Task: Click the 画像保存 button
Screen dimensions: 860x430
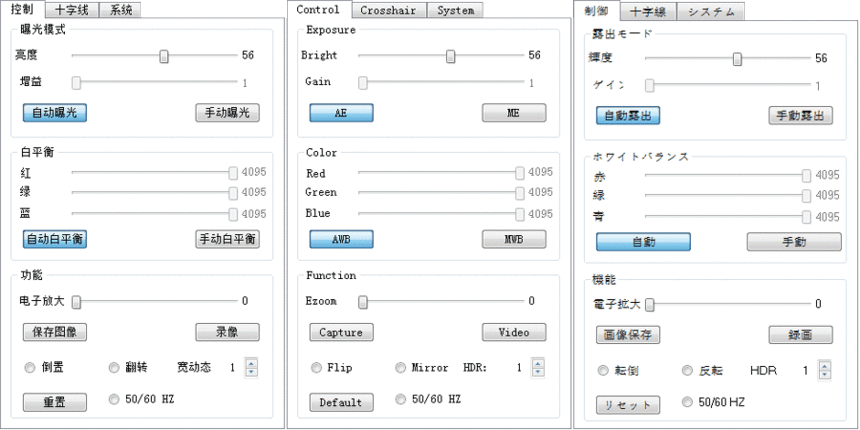Action: point(628,335)
